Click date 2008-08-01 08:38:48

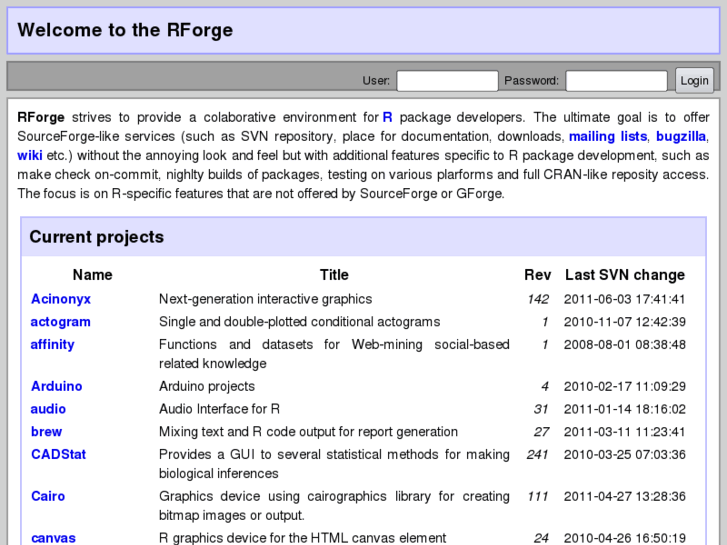(x=625, y=345)
